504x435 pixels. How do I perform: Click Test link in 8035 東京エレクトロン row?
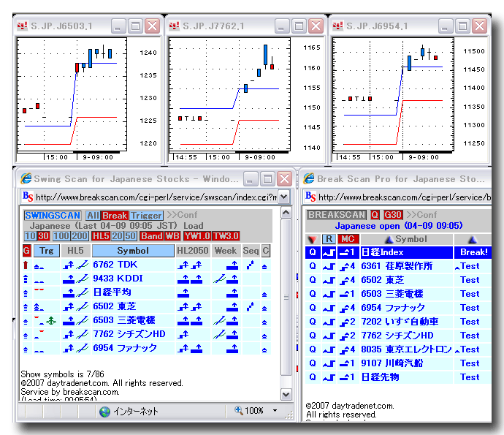pyautogui.click(x=470, y=349)
